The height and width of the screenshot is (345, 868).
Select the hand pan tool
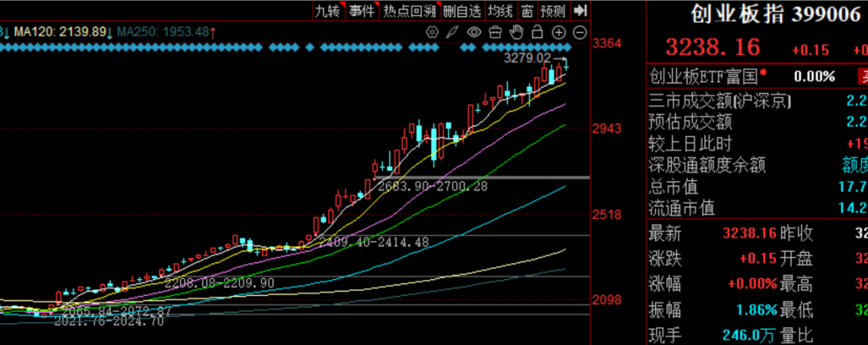[x=517, y=32]
